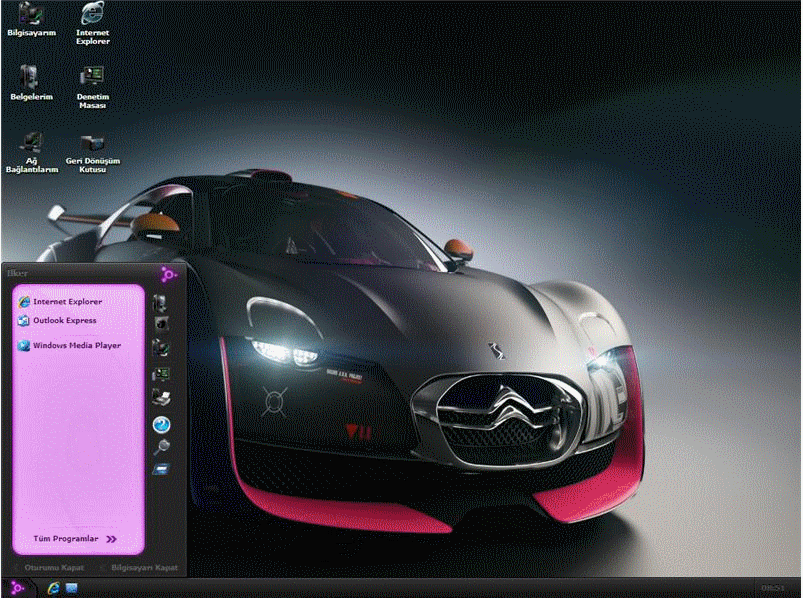The image size is (803, 598).
Task: Click the user name İlker header
Action: click(x=17, y=273)
